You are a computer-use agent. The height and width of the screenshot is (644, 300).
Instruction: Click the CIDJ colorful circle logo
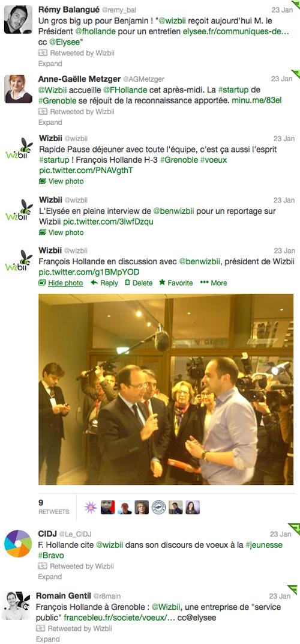tap(18, 543)
